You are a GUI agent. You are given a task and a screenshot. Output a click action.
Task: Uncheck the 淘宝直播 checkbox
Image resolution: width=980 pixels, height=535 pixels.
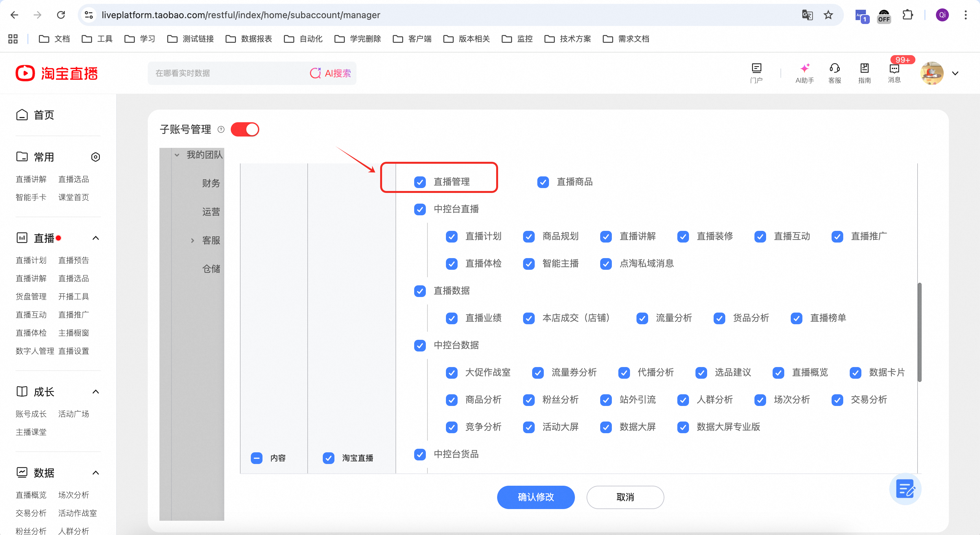click(x=328, y=458)
